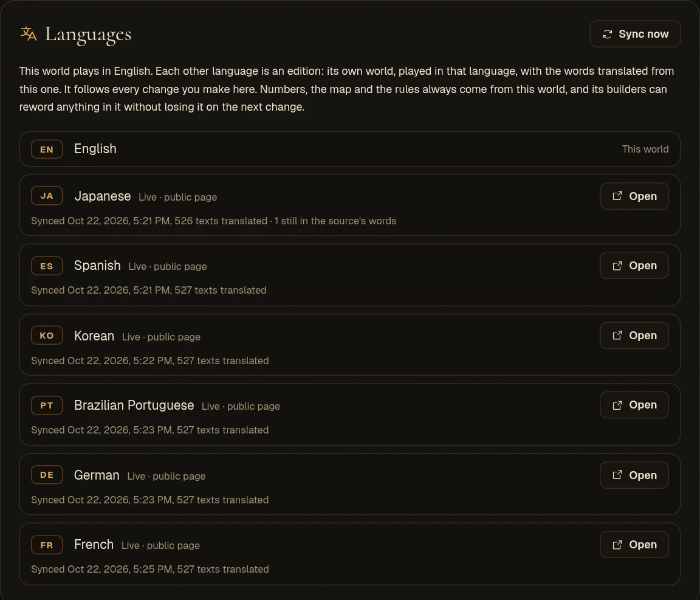Click the external-link icon in German row
The width and height of the screenshot is (700, 600).
[x=617, y=475]
